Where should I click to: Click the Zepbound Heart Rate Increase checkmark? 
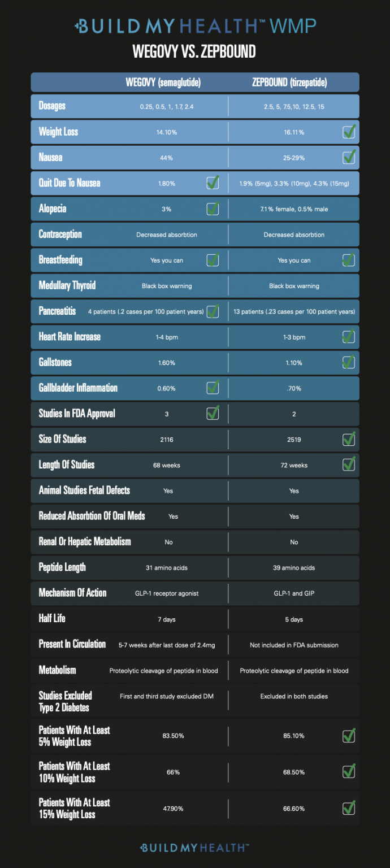point(349,337)
